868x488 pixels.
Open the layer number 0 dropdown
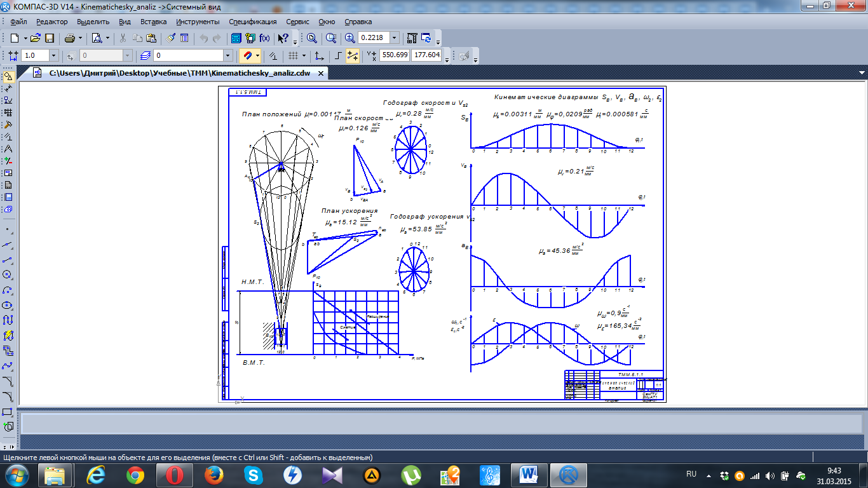point(228,55)
